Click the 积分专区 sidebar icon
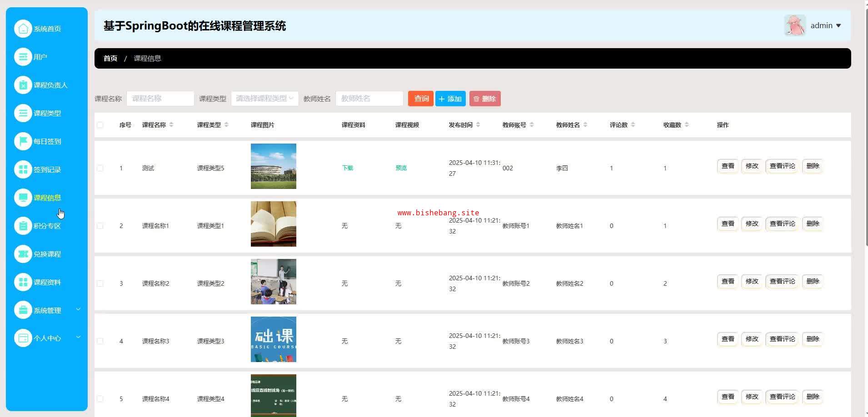 [x=23, y=226]
